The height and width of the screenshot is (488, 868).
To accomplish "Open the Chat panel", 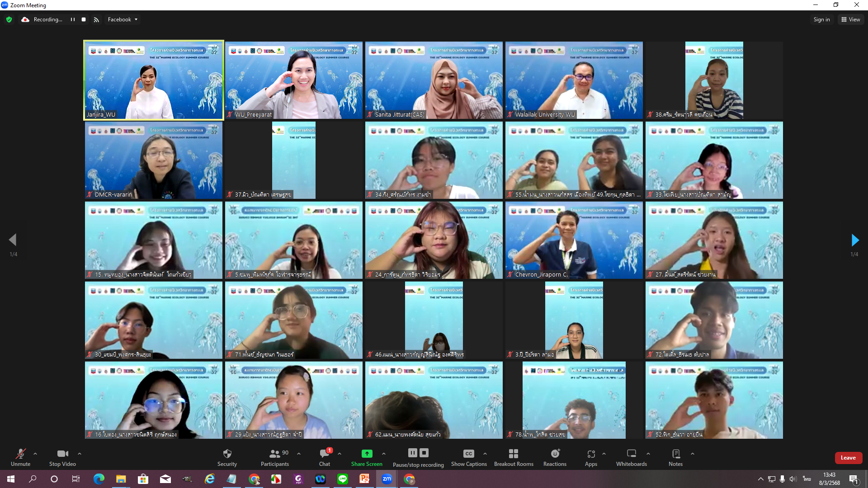I will click(324, 454).
